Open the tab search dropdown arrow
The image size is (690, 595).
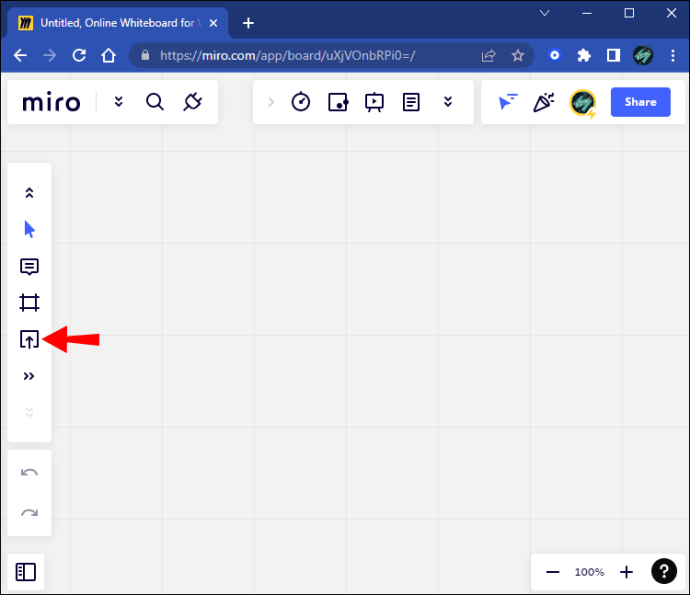[544, 13]
